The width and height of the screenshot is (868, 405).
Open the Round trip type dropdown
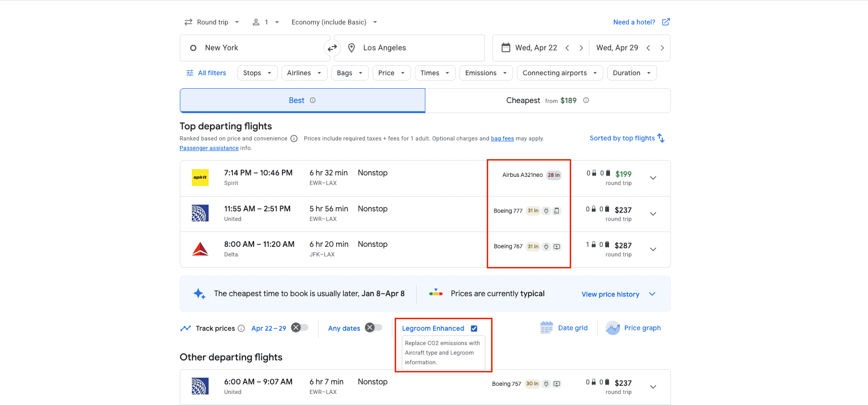(x=211, y=22)
